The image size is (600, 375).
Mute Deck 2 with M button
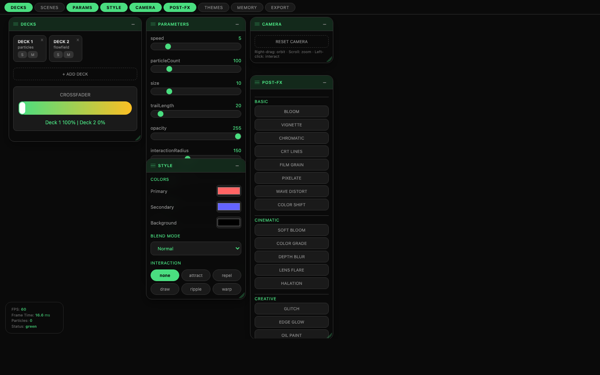point(68,55)
